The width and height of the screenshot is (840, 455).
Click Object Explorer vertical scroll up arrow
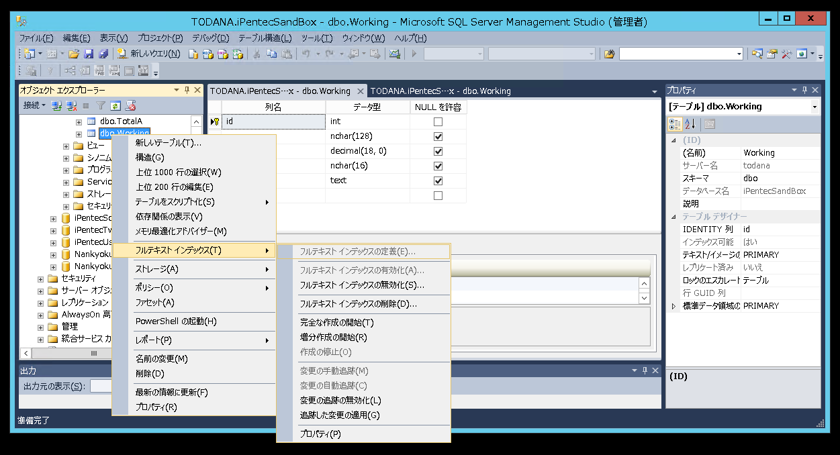[196, 122]
